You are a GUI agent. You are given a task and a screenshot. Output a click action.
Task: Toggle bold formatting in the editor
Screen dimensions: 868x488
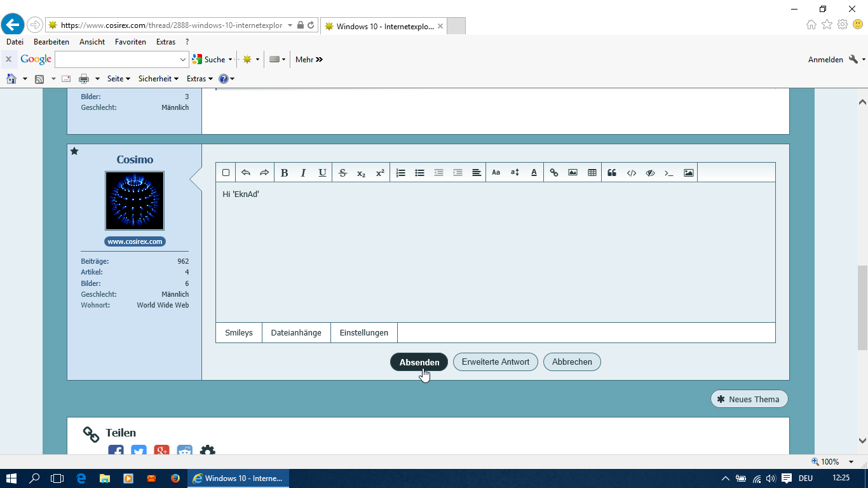pyautogui.click(x=284, y=173)
